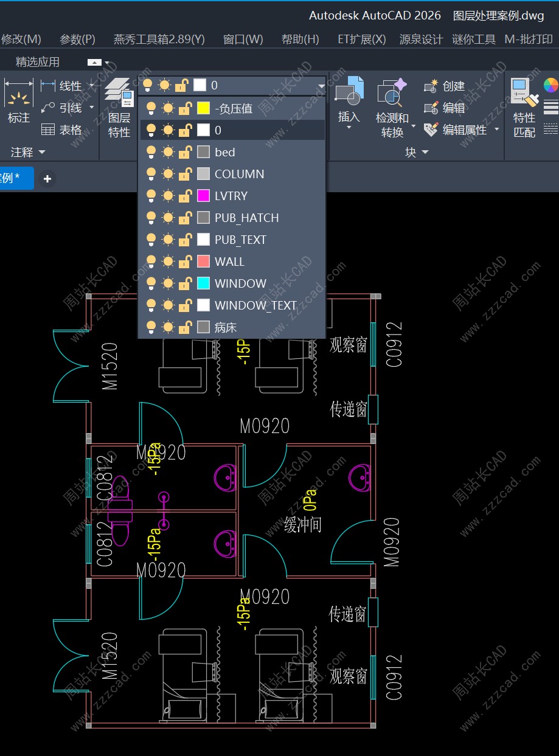
Task: Open the 帮助(H) menu
Action: click(x=300, y=40)
